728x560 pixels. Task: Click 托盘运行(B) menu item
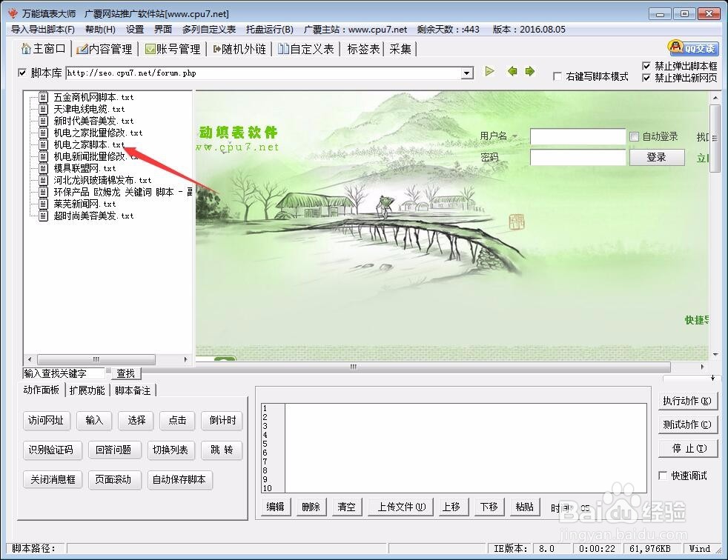[x=270, y=29]
